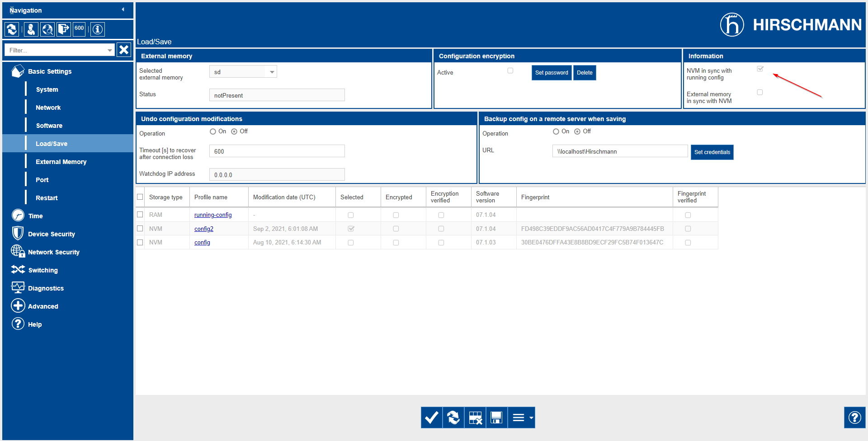868x441 pixels.
Task: Click the logout door icon in navigation toolbar
Action: pos(64,29)
